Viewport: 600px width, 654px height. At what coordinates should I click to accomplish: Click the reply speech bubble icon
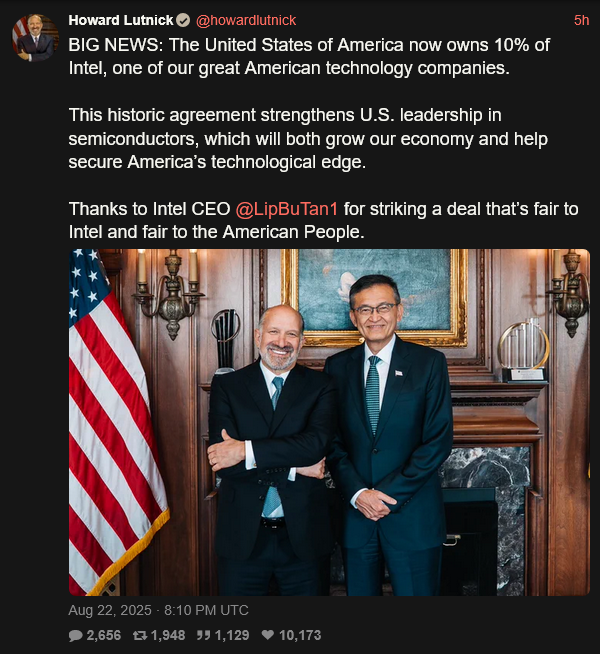coord(75,635)
